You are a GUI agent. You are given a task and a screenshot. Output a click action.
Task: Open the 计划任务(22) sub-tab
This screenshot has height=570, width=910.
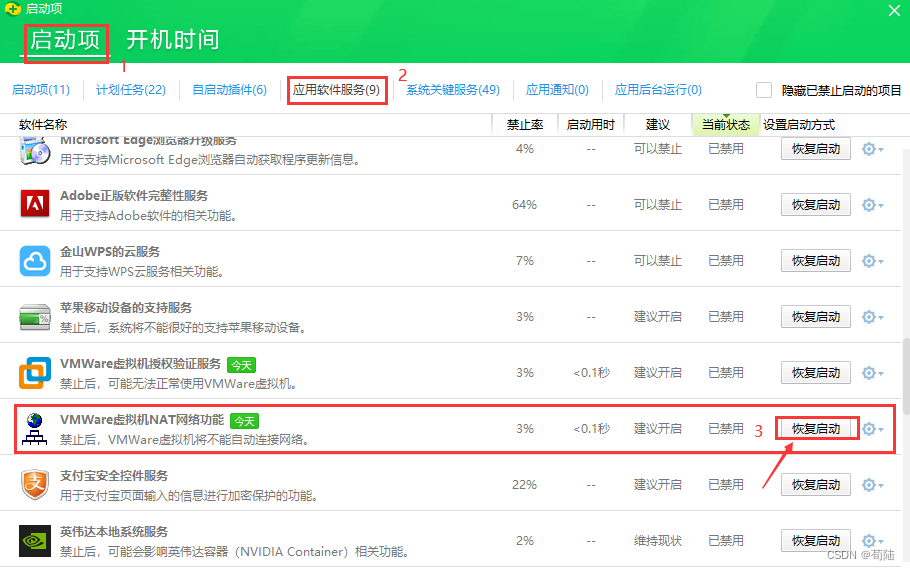pos(131,90)
